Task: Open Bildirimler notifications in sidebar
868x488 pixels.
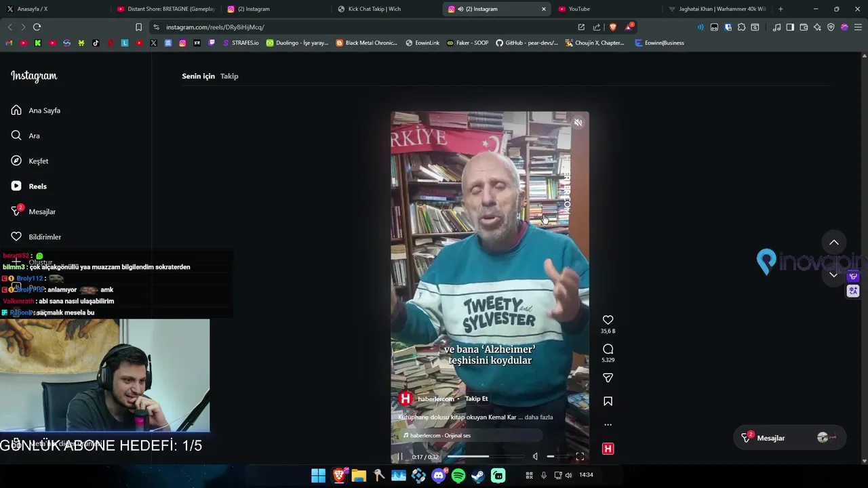Action: (x=36, y=237)
